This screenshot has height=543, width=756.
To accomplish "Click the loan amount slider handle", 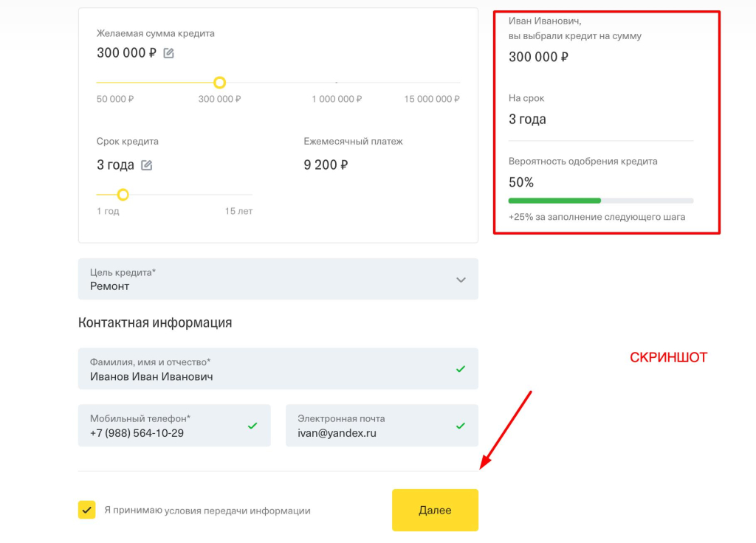I will 219,83.
